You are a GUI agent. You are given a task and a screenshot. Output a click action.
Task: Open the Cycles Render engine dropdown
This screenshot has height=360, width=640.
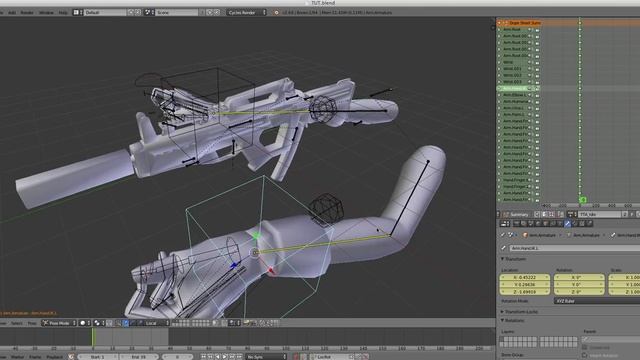coord(247,13)
